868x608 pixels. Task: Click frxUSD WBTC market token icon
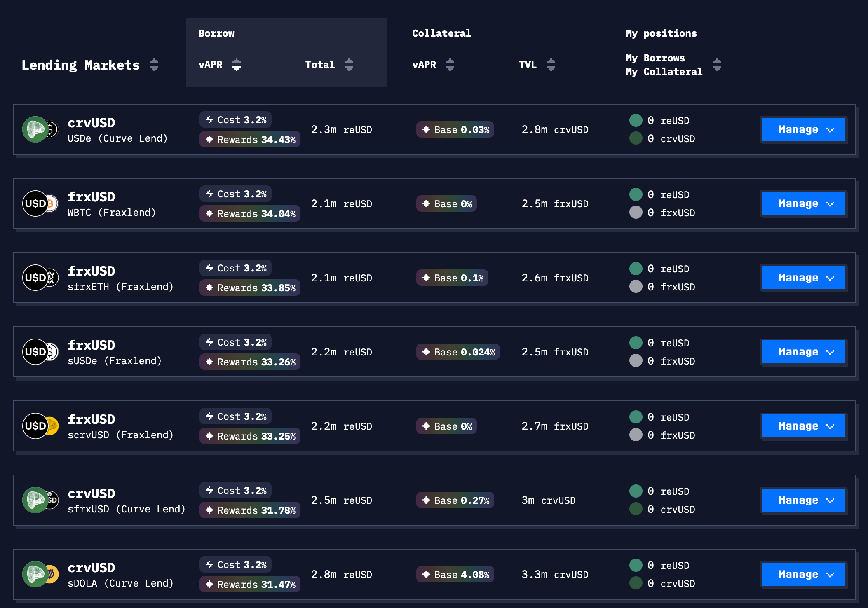[x=40, y=203]
